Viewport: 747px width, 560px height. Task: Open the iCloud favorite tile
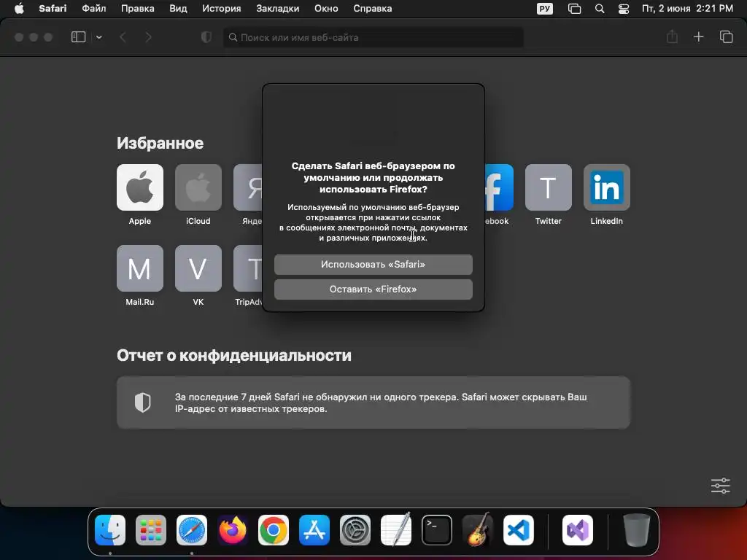(x=198, y=187)
